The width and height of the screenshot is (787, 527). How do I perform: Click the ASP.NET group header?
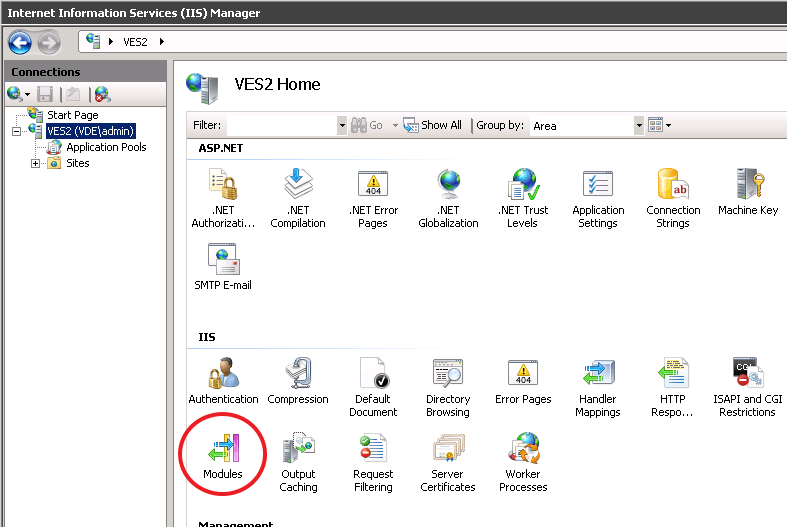coord(220,148)
